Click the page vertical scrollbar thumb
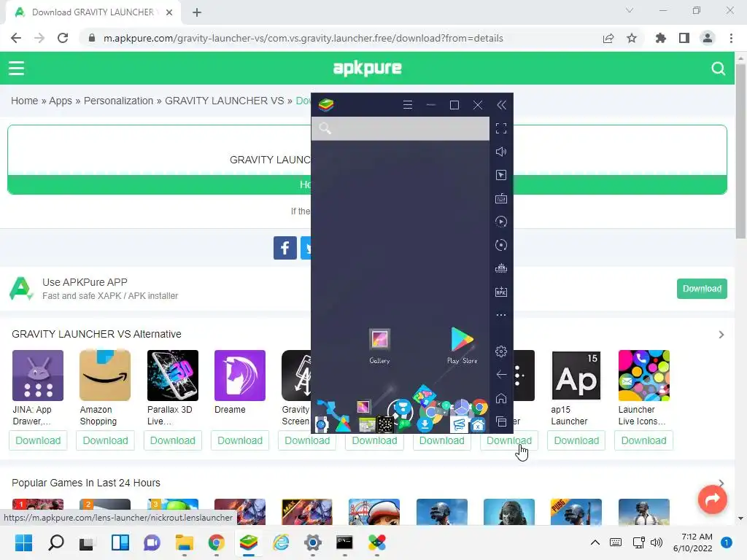The image size is (747, 560). [x=740, y=151]
